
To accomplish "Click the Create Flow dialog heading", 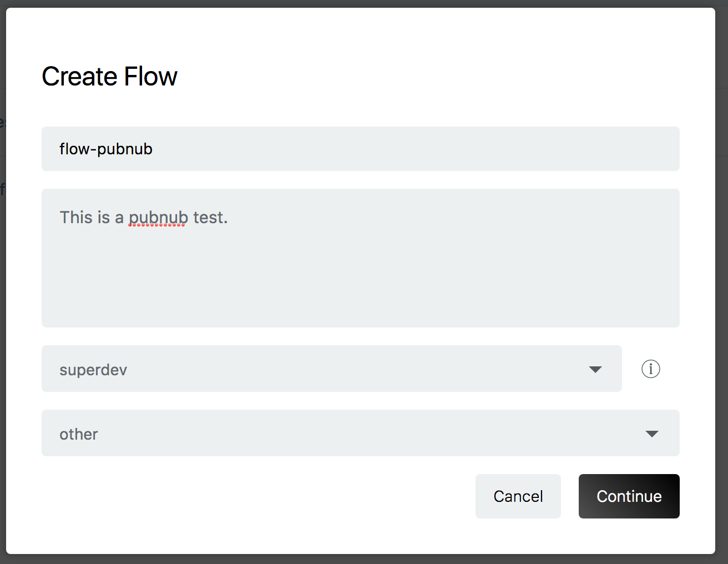I will [x=110, y=77].
